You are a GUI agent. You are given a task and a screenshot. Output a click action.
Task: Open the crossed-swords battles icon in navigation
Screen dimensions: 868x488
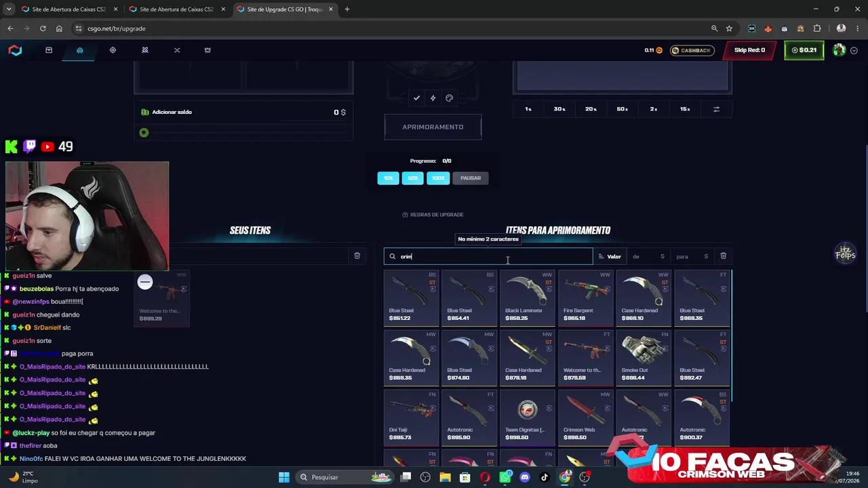[x=177, y=50]
